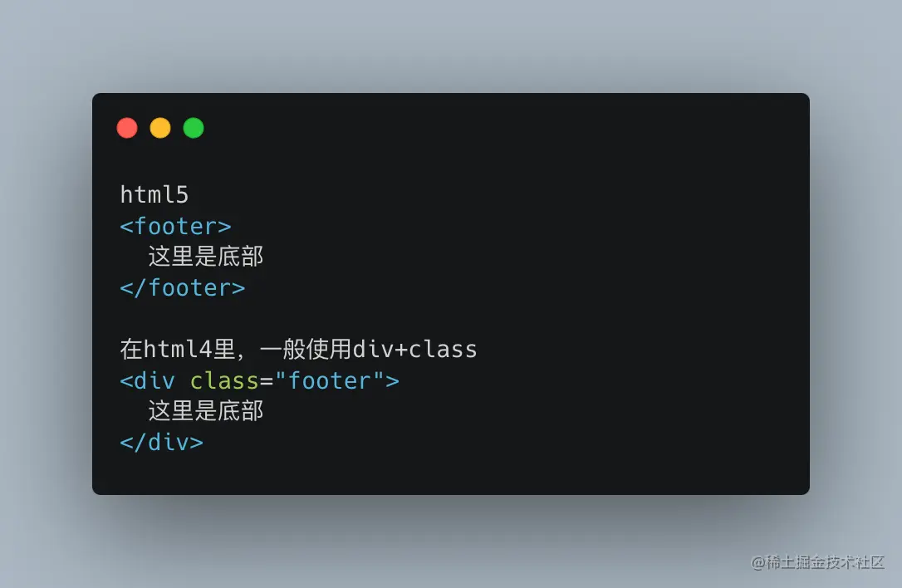Click the slash in the </footer> tag

(140, 287)
